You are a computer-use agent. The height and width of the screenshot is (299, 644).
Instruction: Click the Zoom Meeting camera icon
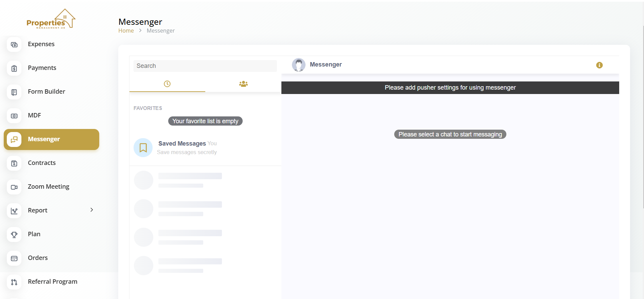pyautogui.click(x=14, y=187)
